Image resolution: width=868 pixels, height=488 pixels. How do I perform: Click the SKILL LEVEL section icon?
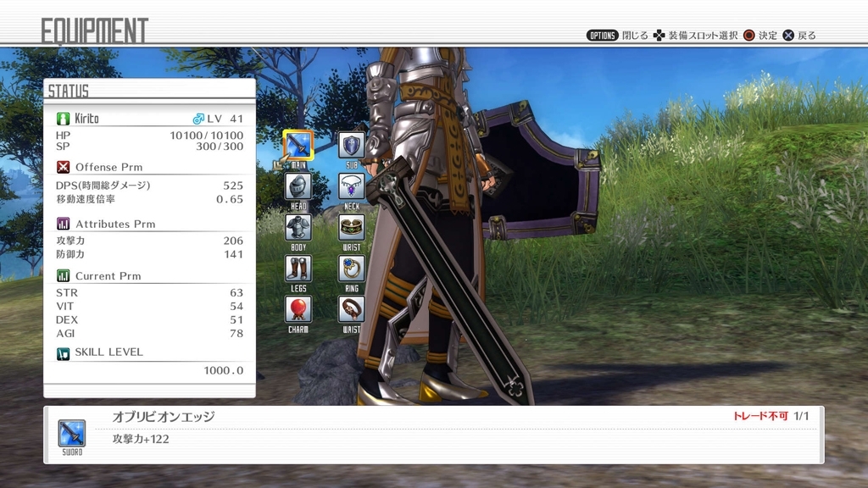[x=63, y=352]
